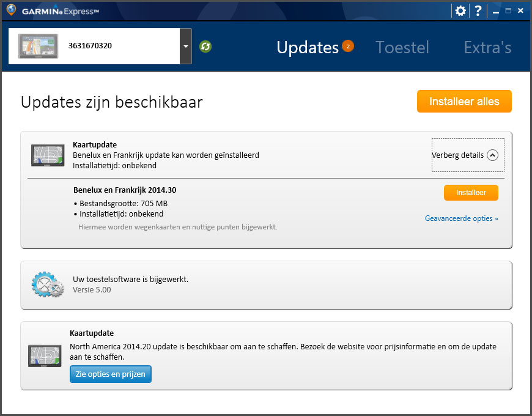The image size is (532, 416).
Task: Click the North America 2014.20 update description
Action: click(283, 352)
